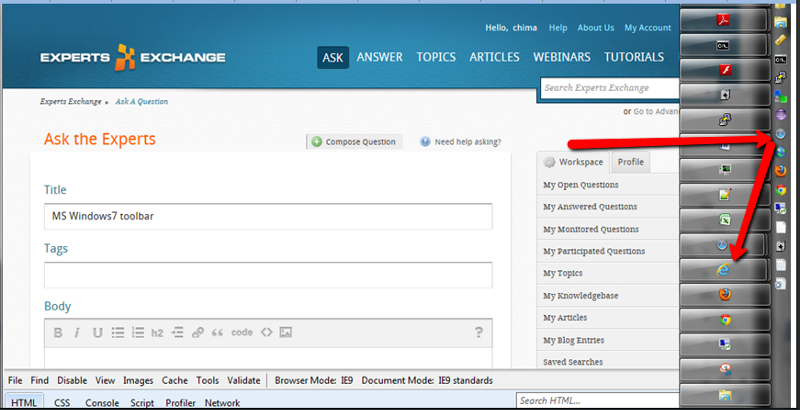The width and height of the screenshot is (800, 410).
Task: Switch to CSS developer tools tab
Action: tap(62, 403)
